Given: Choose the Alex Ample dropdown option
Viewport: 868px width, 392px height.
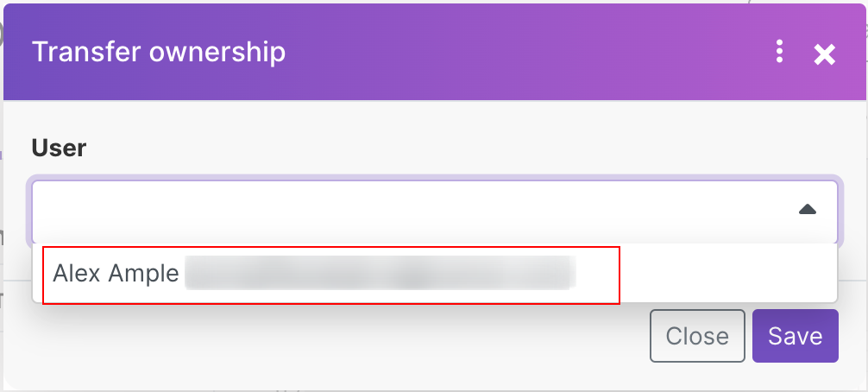Looking at the screenshot, I should click(116, 274).
